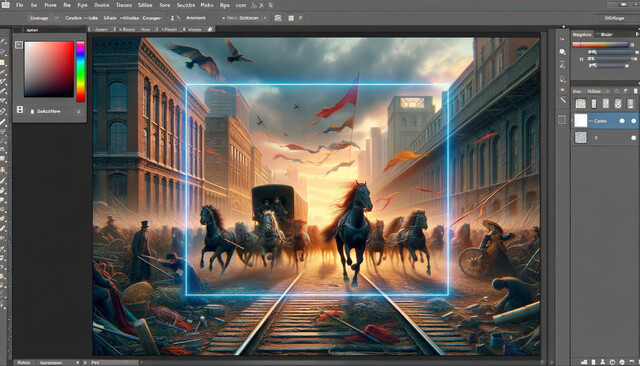640x366 pixels.
Task: Expand the chevron dropdown next to Solcition
Action: (78, 111)
